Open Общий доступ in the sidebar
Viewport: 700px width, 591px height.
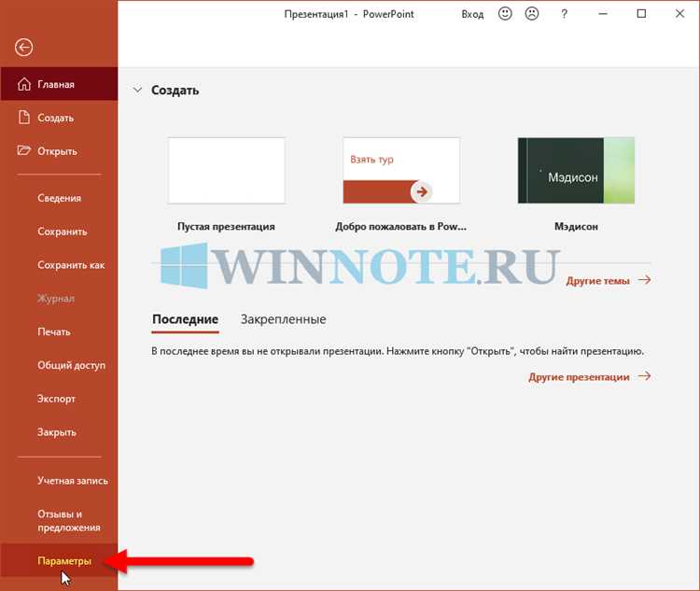pyautogui.click(x=72, y=365)
